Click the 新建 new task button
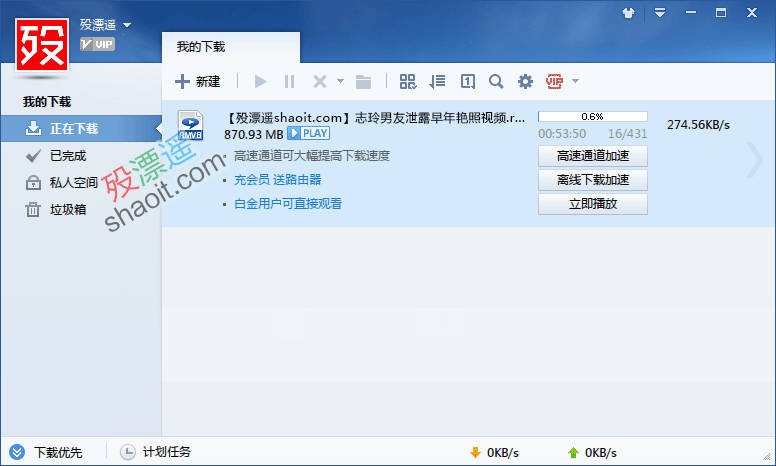Viewport: 776px width, 466px height. (197, 81)
